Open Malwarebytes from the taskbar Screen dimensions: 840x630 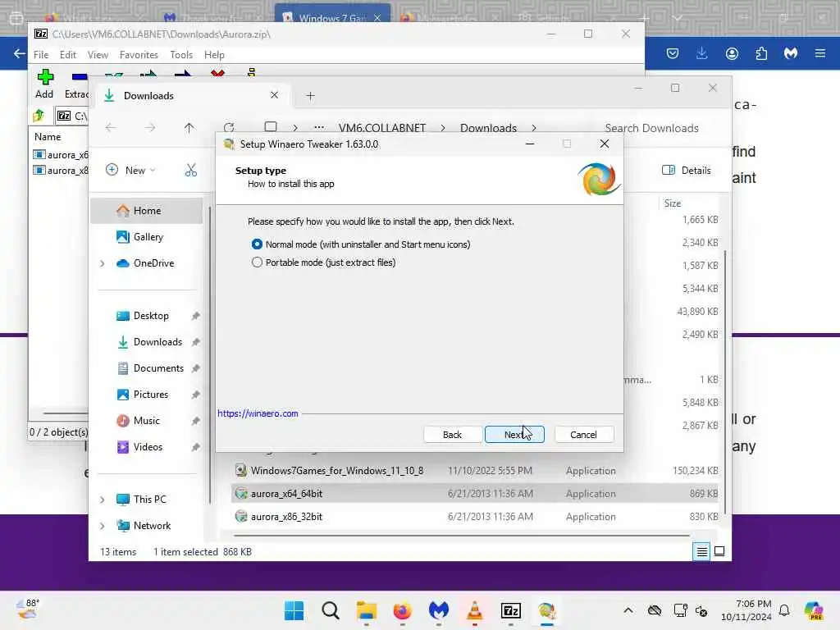point(438,610)
